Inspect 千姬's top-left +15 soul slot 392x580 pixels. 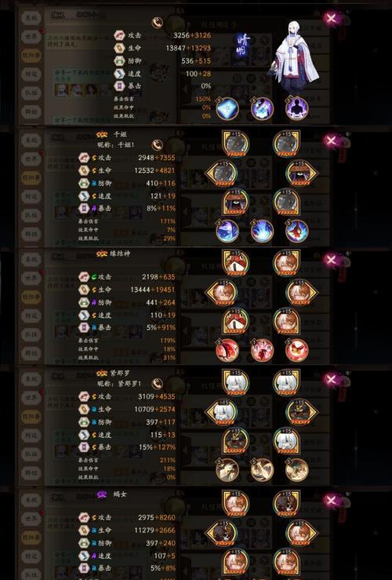pyautogui.click(x=235, y=144)
